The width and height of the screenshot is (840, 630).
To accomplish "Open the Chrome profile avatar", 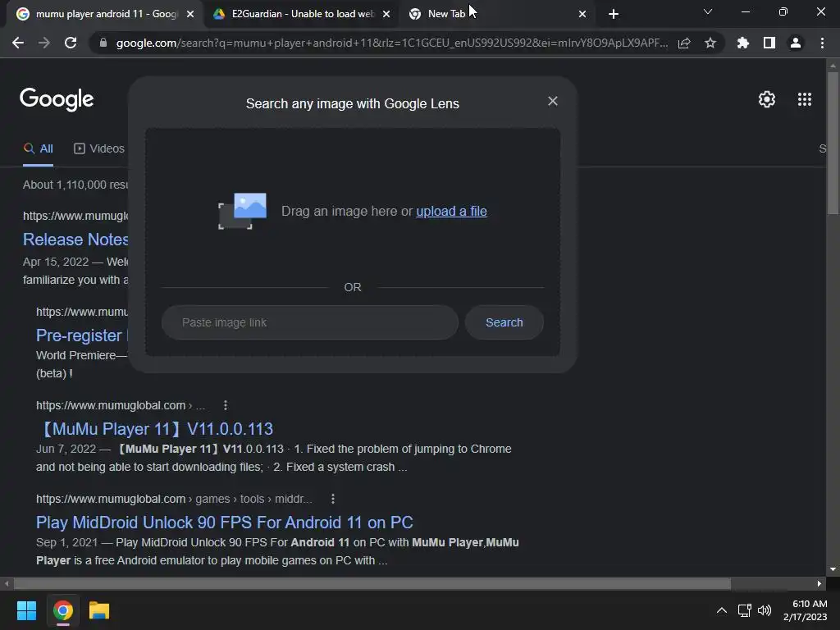I will point(796,43).
